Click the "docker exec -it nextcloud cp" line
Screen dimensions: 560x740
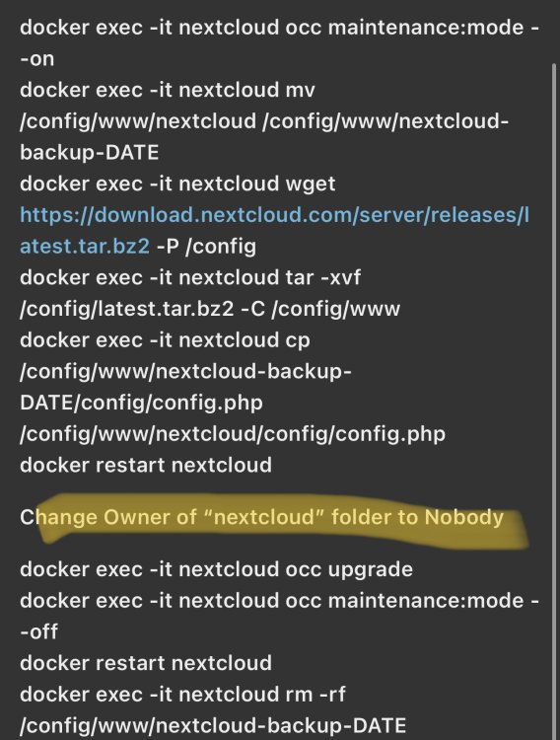[165, 340]
